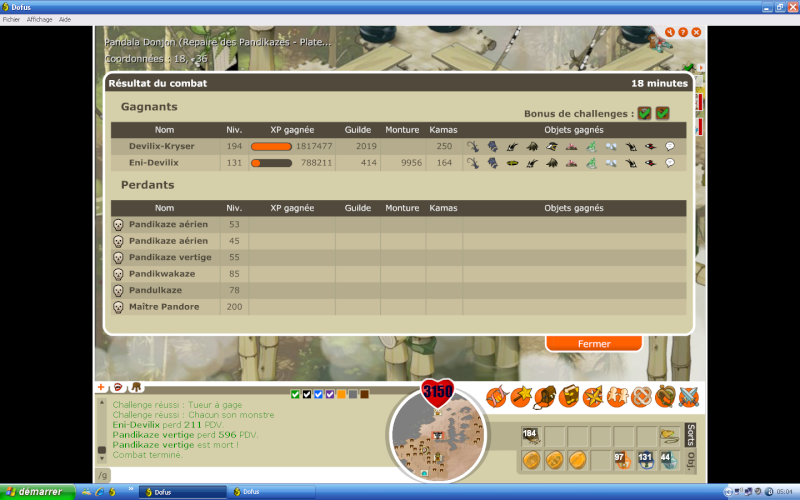Switch to the second Dofus taskbar window
Image resolution: width=800 pixels, height=500 pixels.
point(271,492)
